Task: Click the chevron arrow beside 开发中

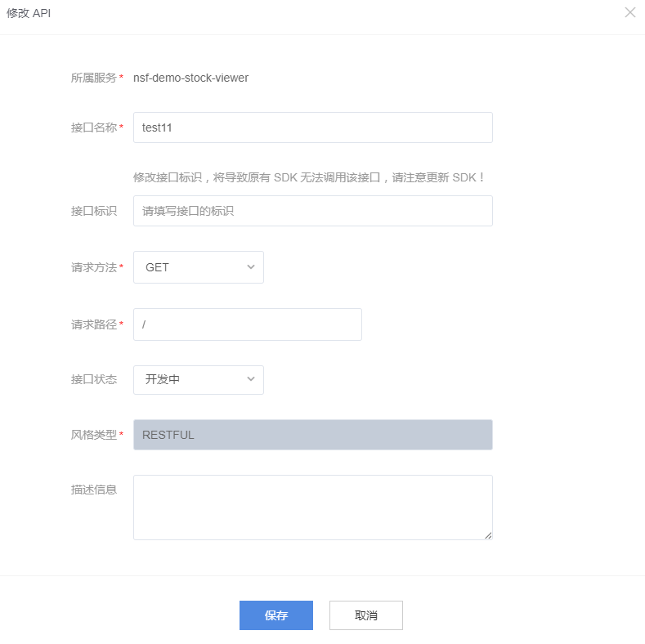Action: coord(251,379)
